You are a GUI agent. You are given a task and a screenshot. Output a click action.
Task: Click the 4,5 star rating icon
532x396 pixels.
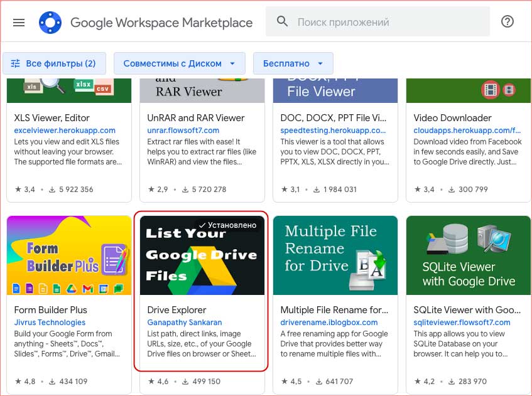tap(285, 381)
